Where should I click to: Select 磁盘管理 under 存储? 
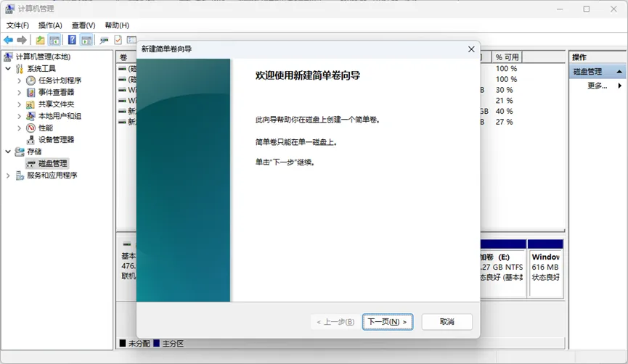(x=52, y=163)
